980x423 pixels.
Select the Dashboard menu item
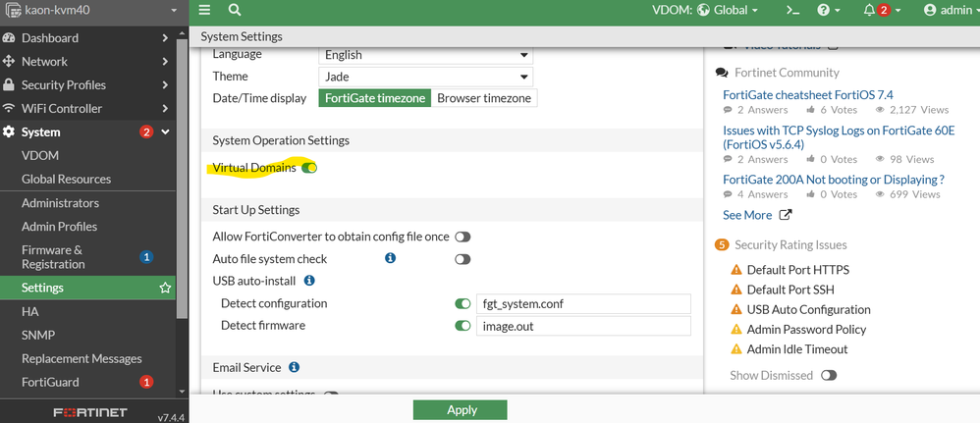49,37
